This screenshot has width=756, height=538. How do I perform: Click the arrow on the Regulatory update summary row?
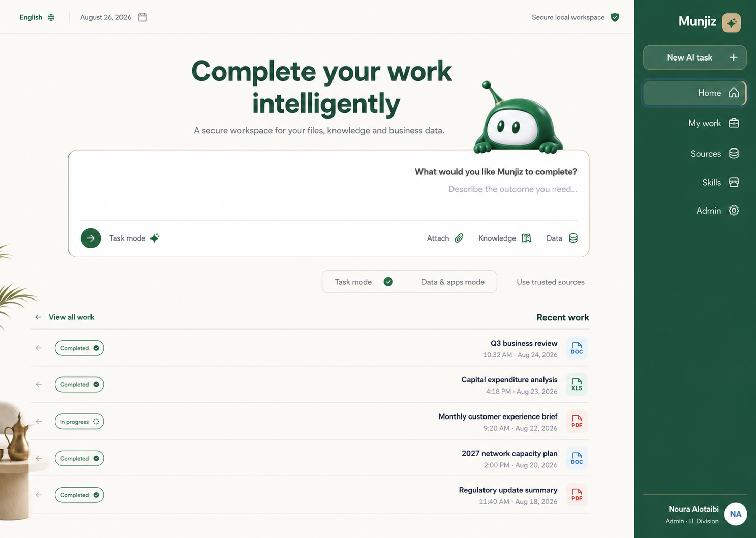[x=39, y=495]
